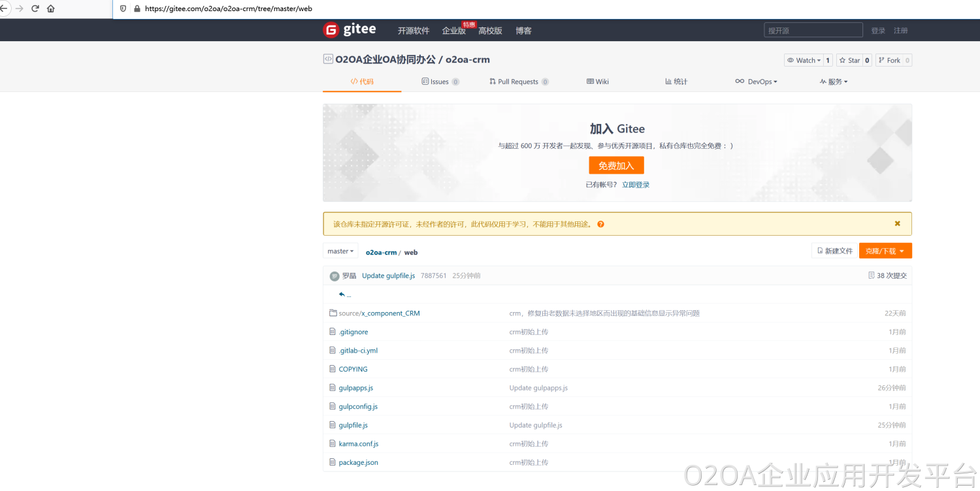
Task: Open the 立即登录 login link
Action: pyautogui.click(x=636, y=185)
